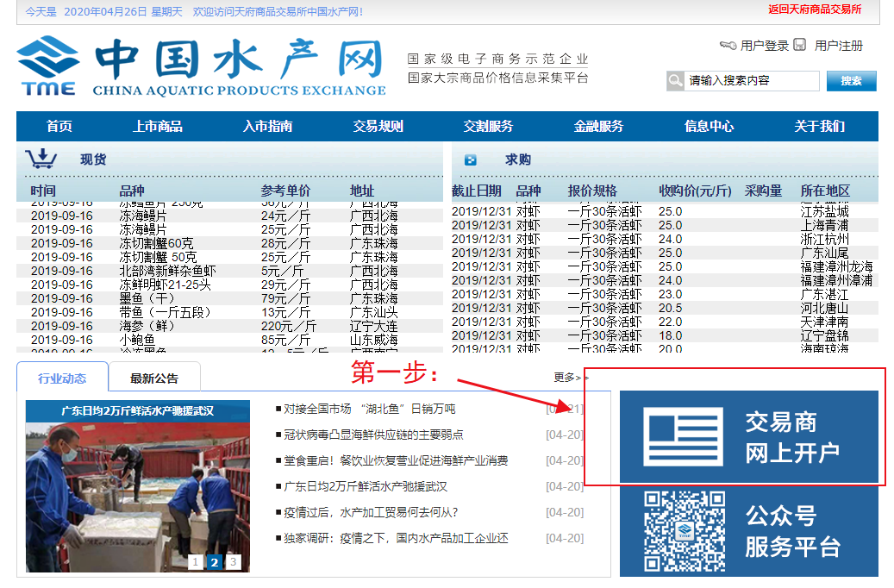Screen dimensions: 894x588
Task: Open news article 疫情过后，水产加工贸易何去何从
Action: click(x=371, y=512)
